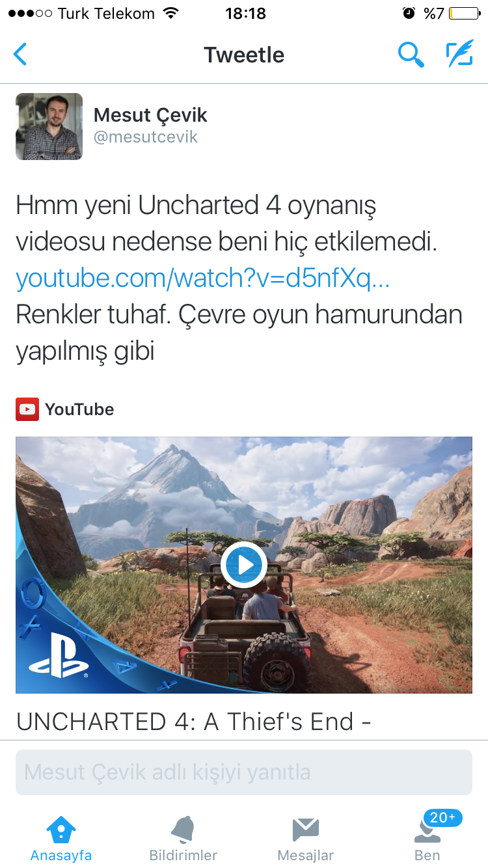Focus the reply to Mesut Çevik field

(244, 772)
